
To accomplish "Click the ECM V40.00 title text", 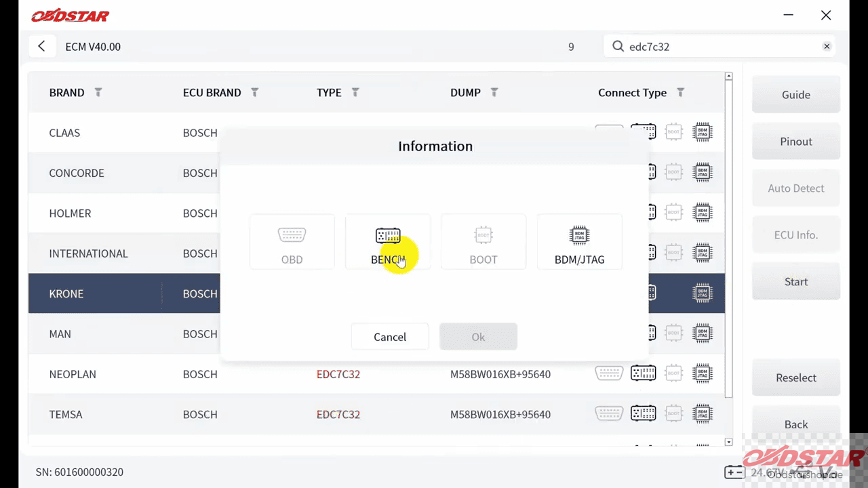I will coord(93,47).
